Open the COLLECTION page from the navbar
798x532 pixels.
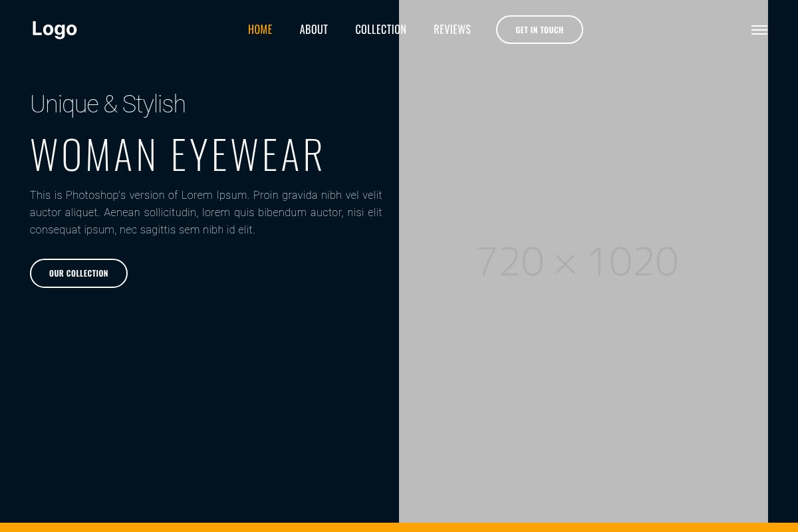(380, 29)
